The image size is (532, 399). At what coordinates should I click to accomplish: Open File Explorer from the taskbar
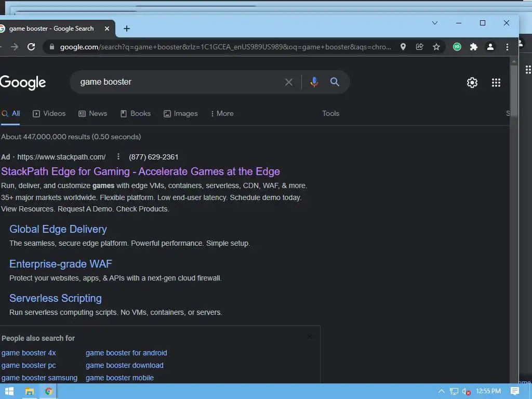[x=30, y=392]
